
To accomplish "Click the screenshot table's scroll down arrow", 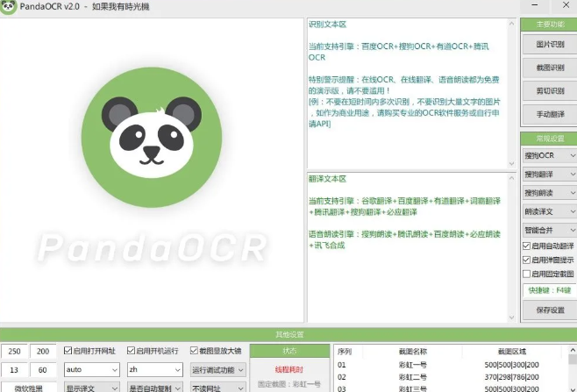I will point(573,388).
